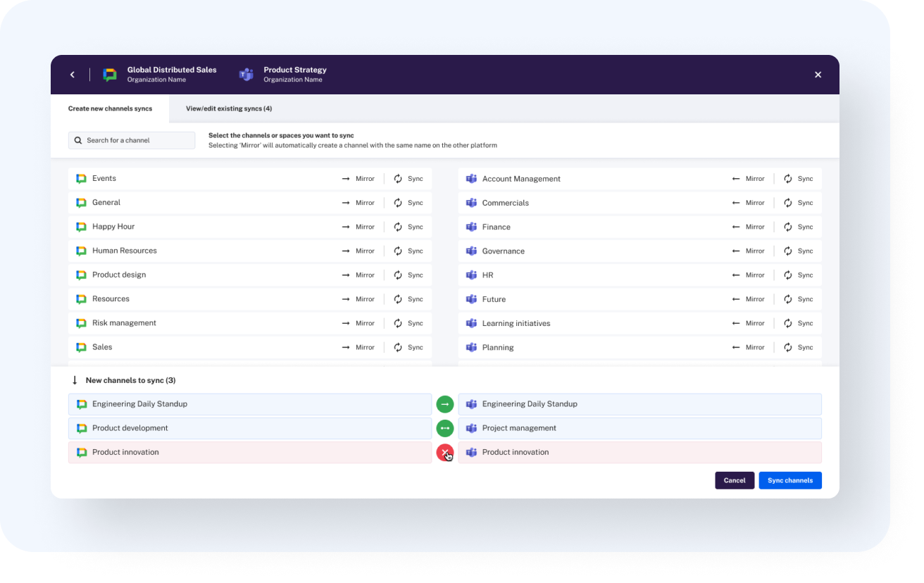Sync the Happy Hour channel
The height and width of the screenshot is (583, 924).
coord(408,227)
